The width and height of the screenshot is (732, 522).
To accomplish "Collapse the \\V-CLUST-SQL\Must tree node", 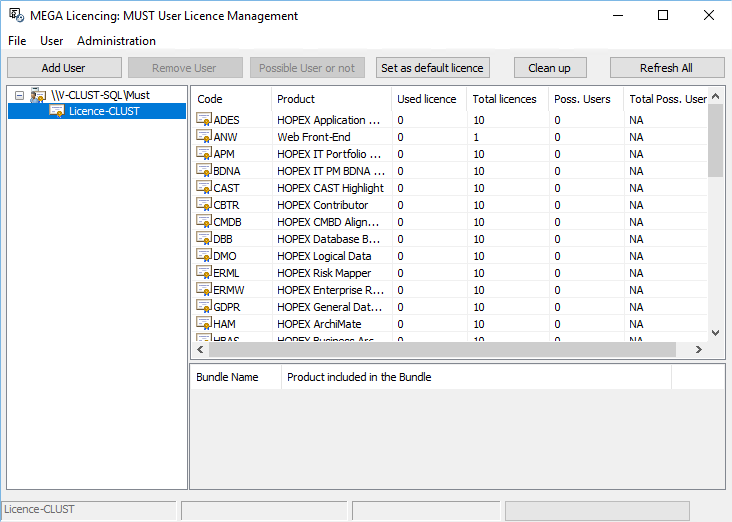I will coord(19,95).
